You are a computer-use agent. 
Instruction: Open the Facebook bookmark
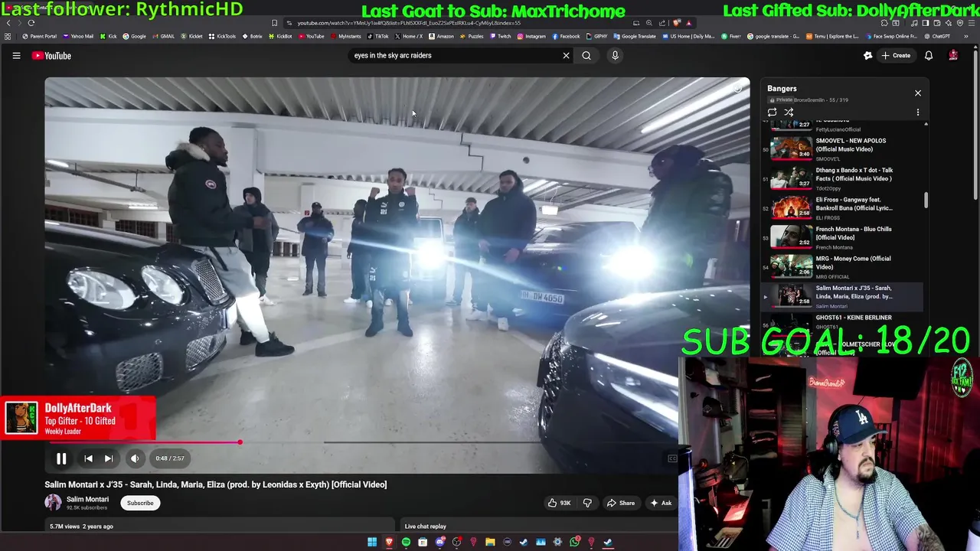567,36
